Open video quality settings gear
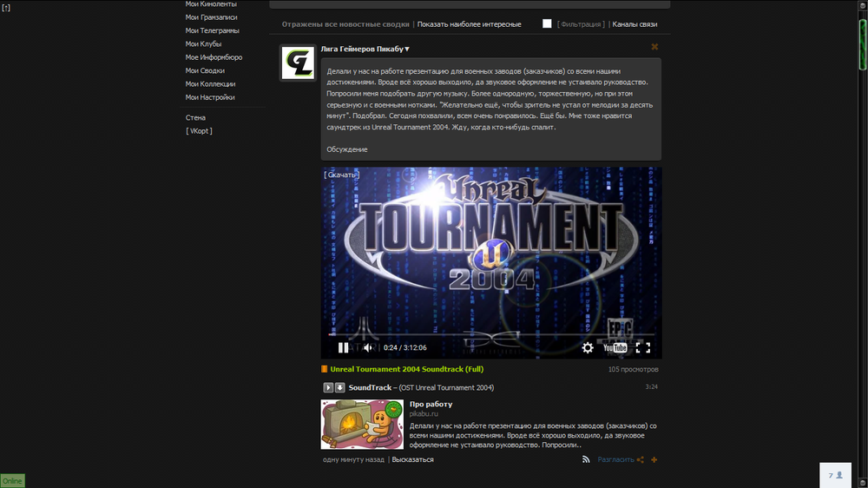 (588, 347)
